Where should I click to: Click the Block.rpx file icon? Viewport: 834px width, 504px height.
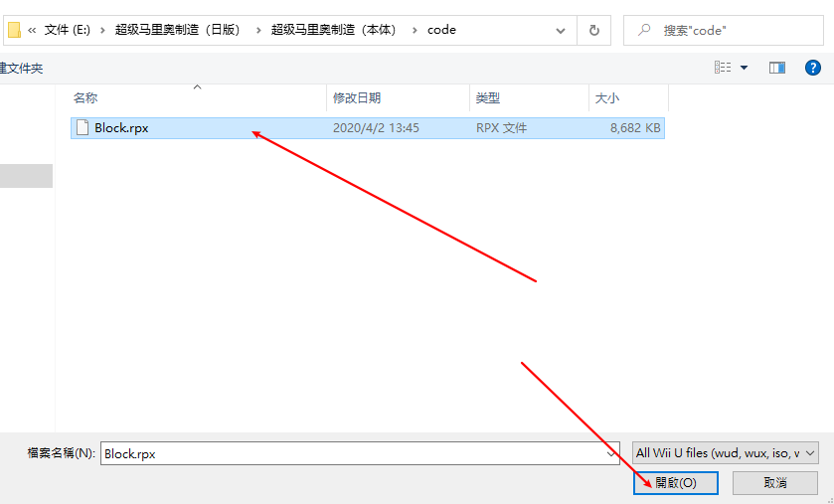83,127
